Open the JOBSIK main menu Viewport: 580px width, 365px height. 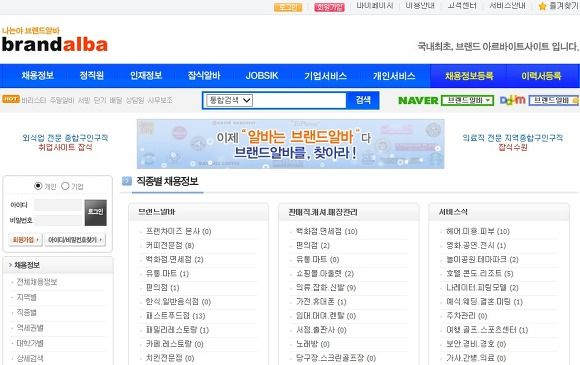pyautogui.click(x=262, y=76)
